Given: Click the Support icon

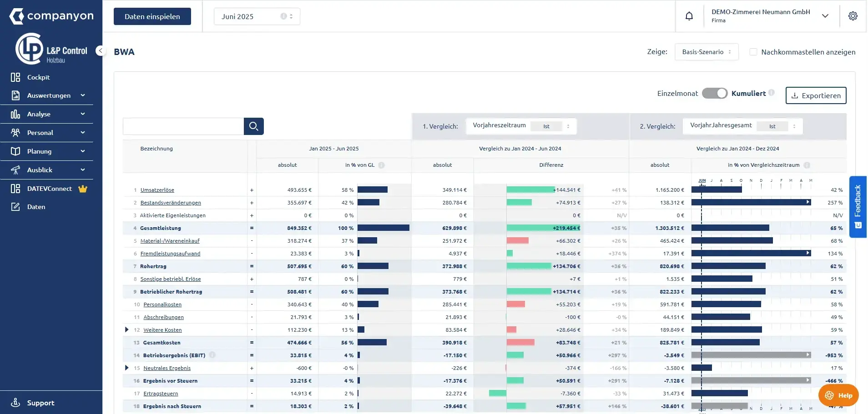Looking at the screenshot, I should [x=15, y=403].
